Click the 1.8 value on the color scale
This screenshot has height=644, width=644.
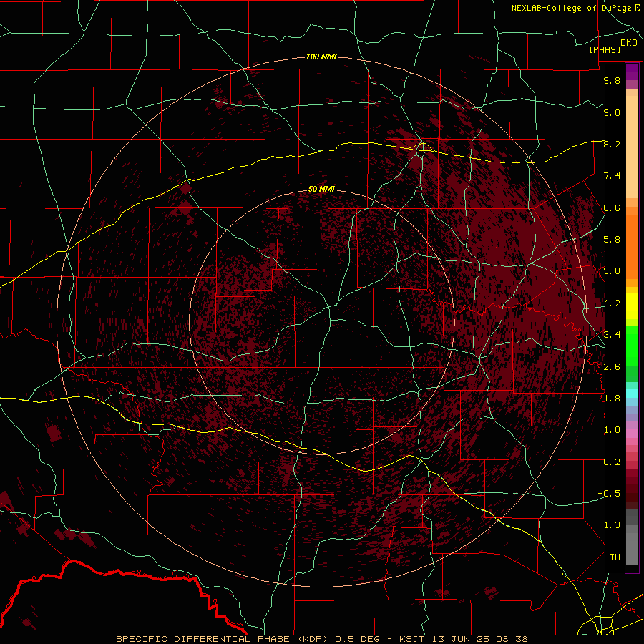(612, 399)
